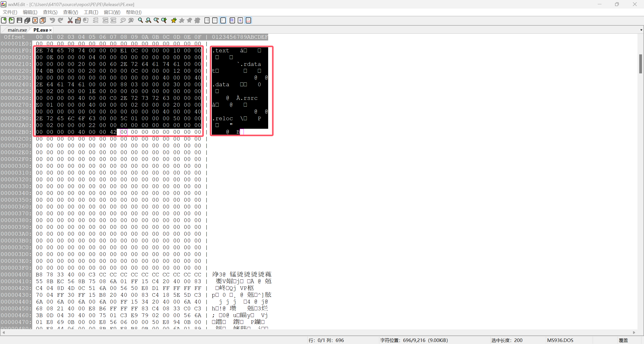Select the PE.exe tab

[41, 30]
